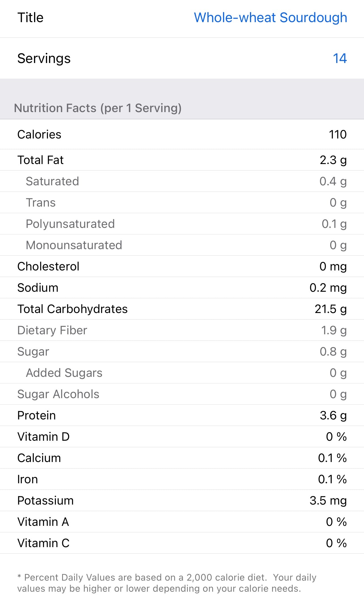Select the Saturated fat row
364x609 pixels.
(182, 181)
